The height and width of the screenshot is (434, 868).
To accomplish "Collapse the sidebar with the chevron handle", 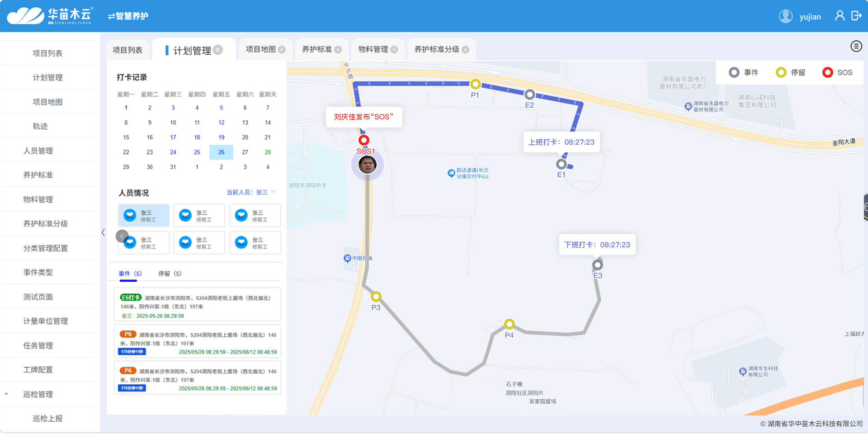I will [x=103, y=232].
